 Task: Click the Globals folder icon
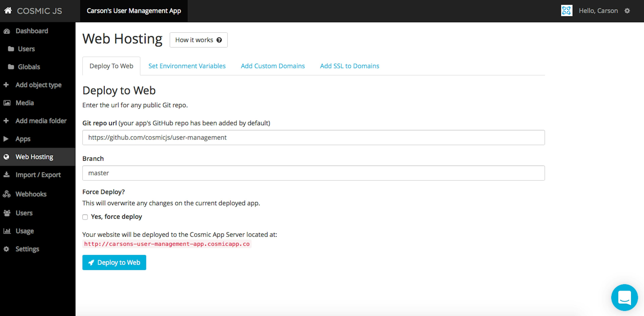(x=11, y=67)
